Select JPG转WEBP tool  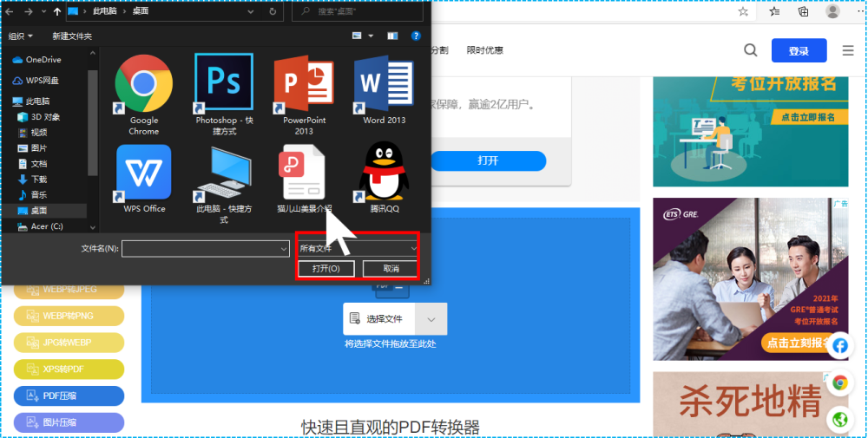pyautogui.click(x=69, y=343)
